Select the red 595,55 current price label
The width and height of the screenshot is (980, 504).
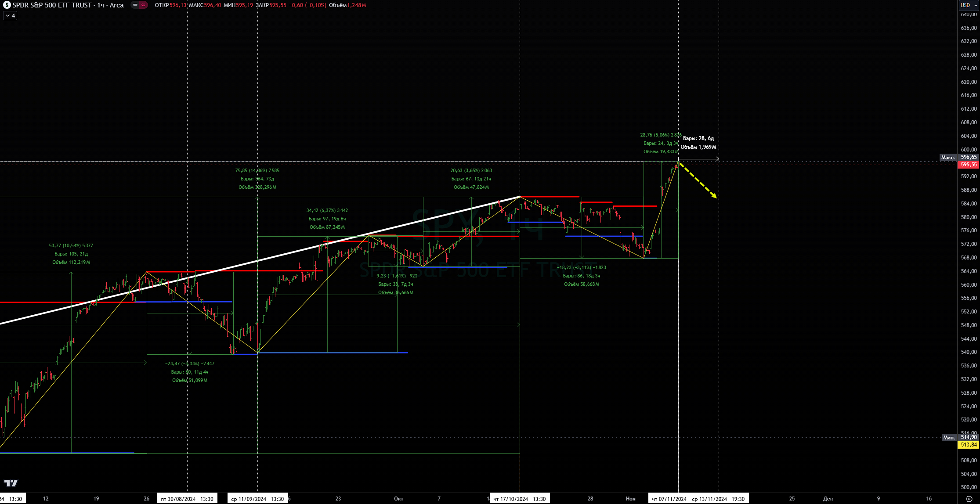click(x=969, y=165)
